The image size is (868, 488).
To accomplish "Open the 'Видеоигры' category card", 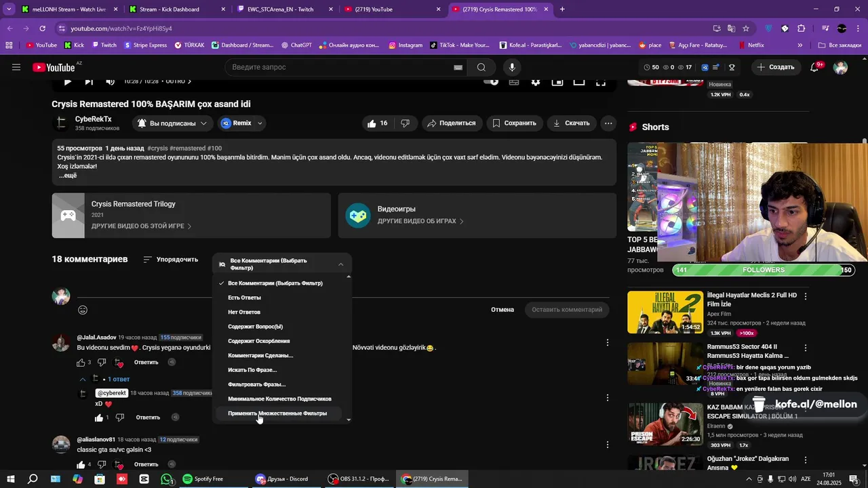I will click(477, 216).
